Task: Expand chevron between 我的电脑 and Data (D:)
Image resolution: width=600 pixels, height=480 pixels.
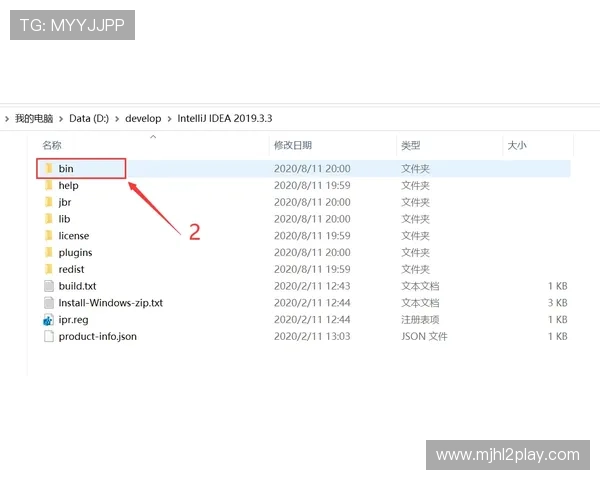Action: tap(61, 119)
